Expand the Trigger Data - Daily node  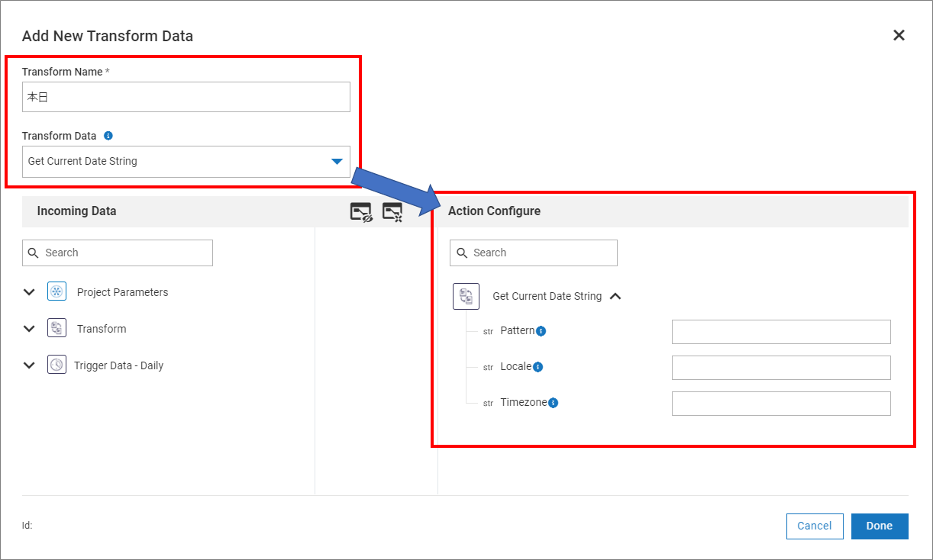coord(29,365)
